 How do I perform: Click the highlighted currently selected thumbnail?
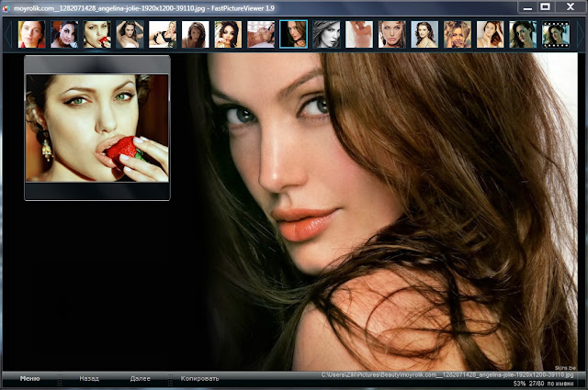tap(294, 34)
